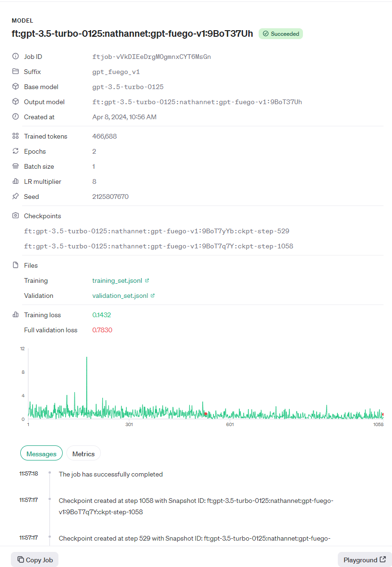The image size is (392, 567).
Task: Click the LR multiplier chart icon
Action: click(16, 181)
